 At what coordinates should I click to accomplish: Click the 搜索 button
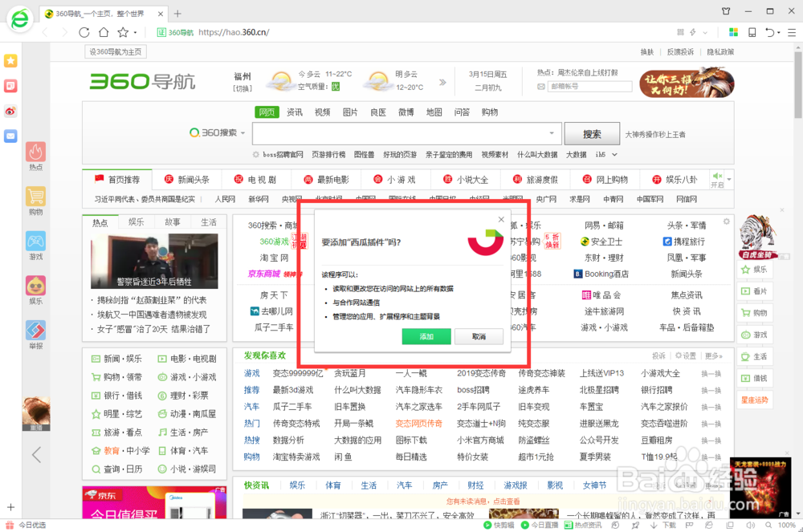pos(592,134)
